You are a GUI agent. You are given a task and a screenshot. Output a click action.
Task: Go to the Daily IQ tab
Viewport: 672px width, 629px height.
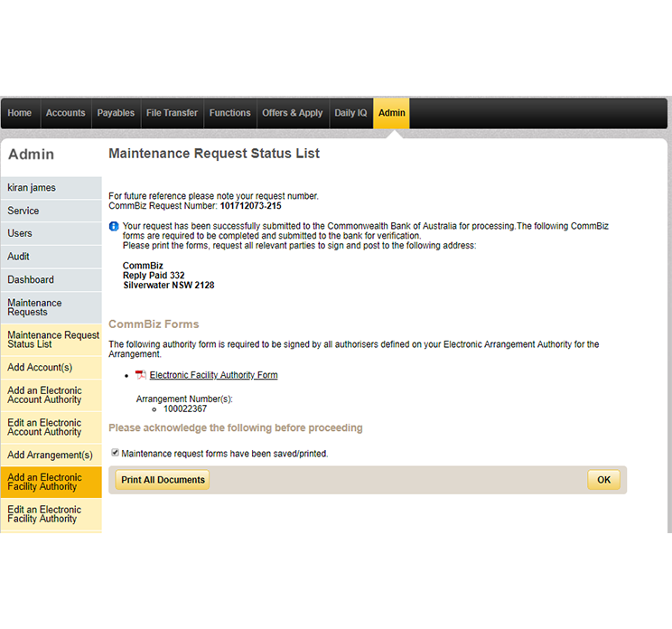click(351, 113)
